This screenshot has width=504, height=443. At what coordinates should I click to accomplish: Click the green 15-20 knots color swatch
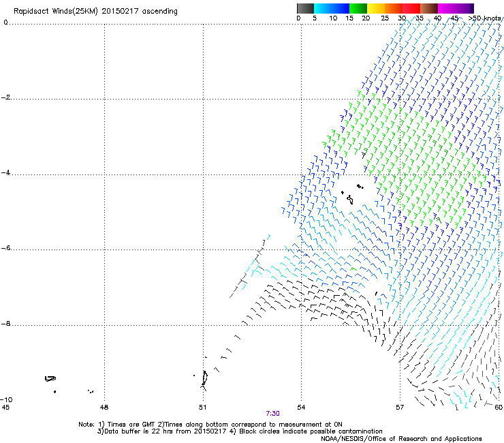(x=358, y=8)
